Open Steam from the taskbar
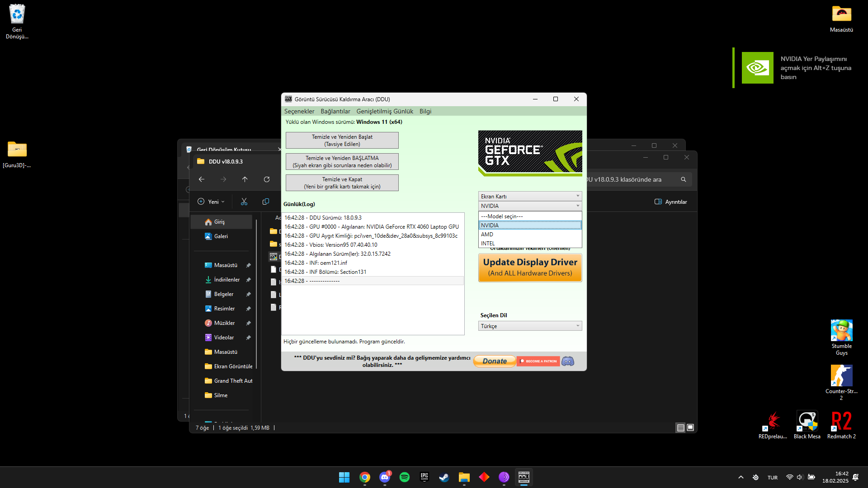 click(x=444, y=477)
